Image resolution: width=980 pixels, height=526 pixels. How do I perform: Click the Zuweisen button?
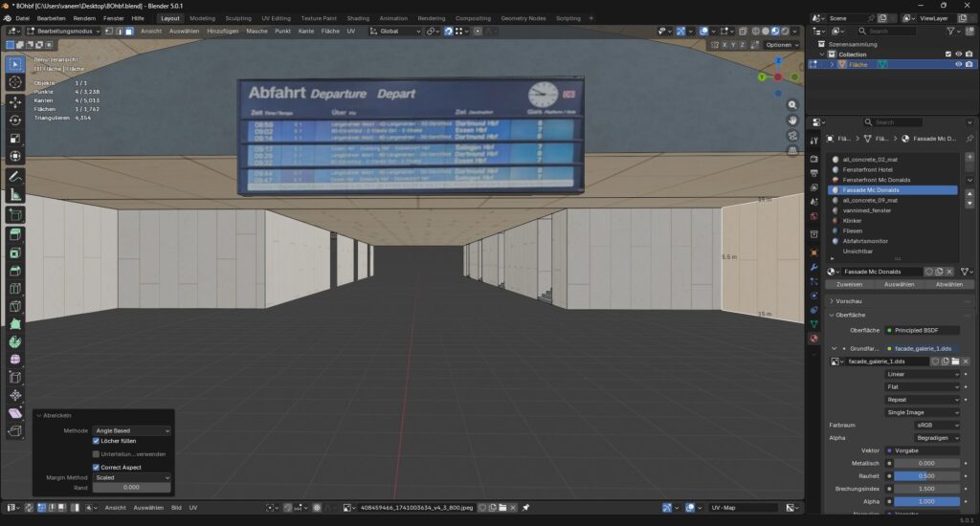coord(849,284)
